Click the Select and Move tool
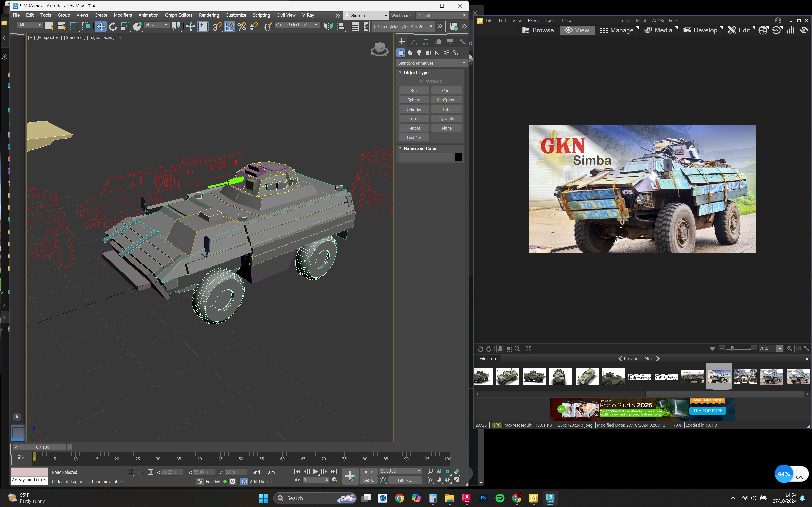This screenshot has width=812, height=507. [100, 26]
